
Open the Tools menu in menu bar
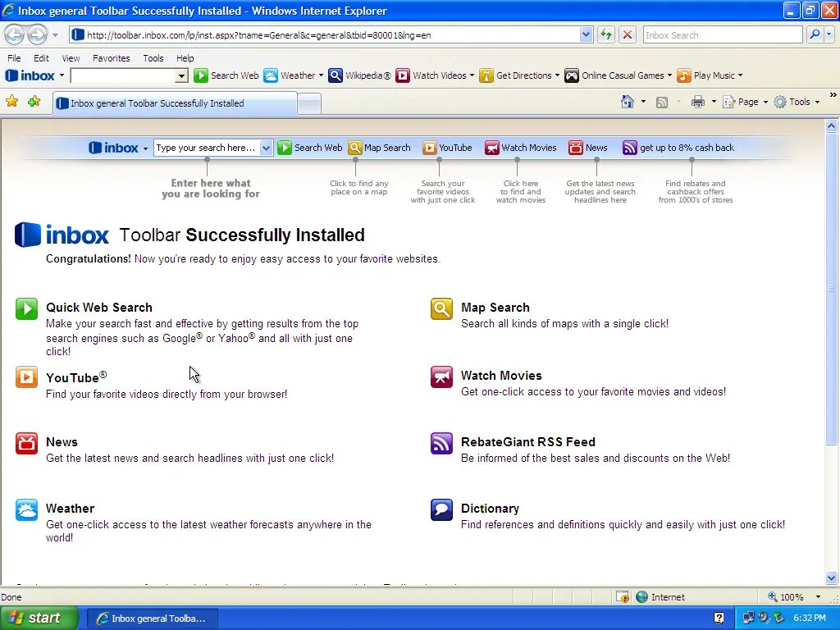click(153, 58)
